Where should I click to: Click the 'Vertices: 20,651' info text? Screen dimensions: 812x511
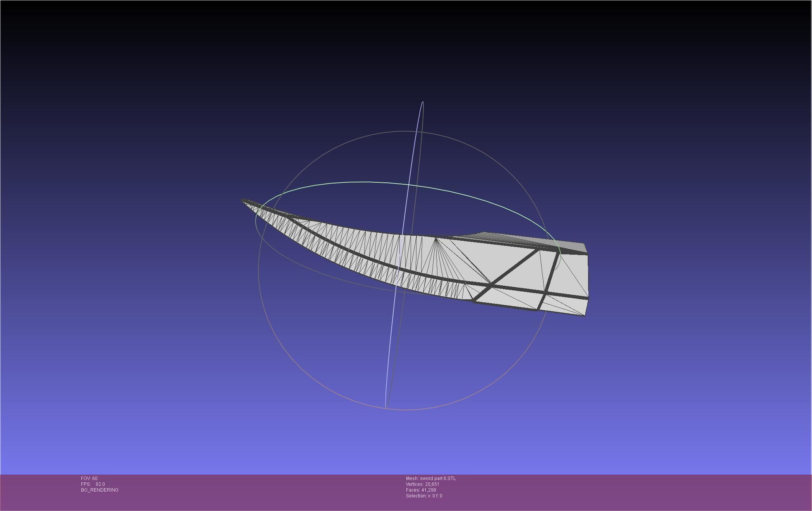tap(422, 484)
